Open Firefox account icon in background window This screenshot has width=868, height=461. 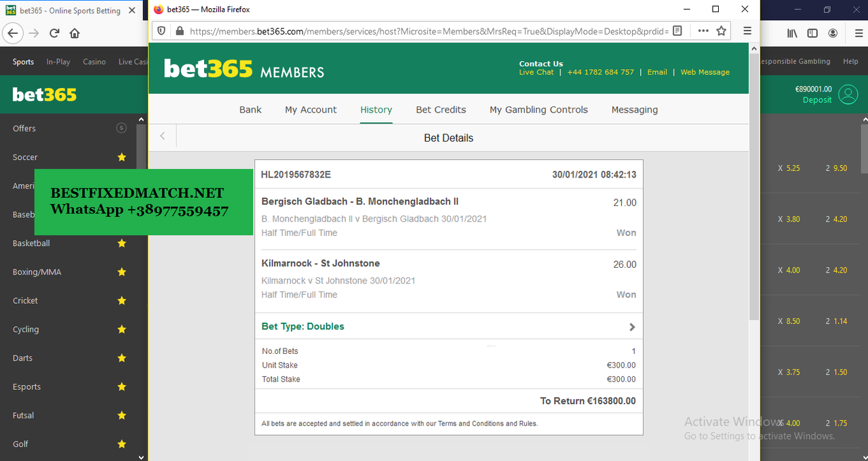point(833,33)
